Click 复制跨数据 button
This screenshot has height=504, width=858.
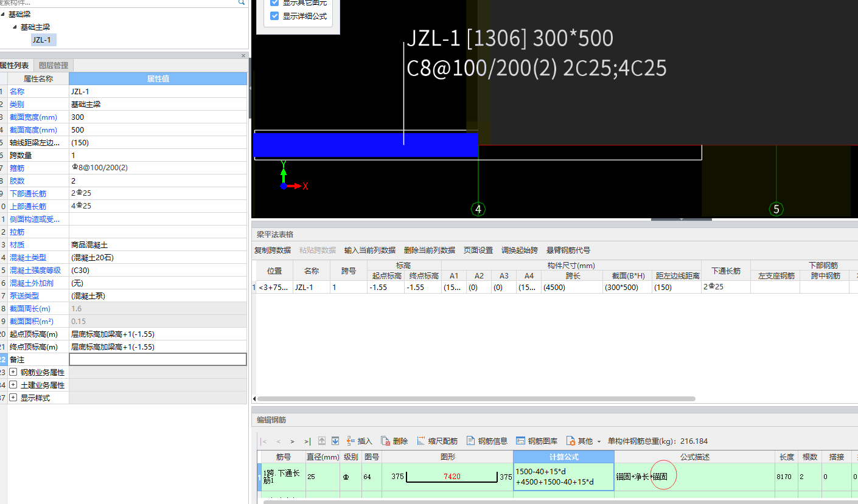273,250
